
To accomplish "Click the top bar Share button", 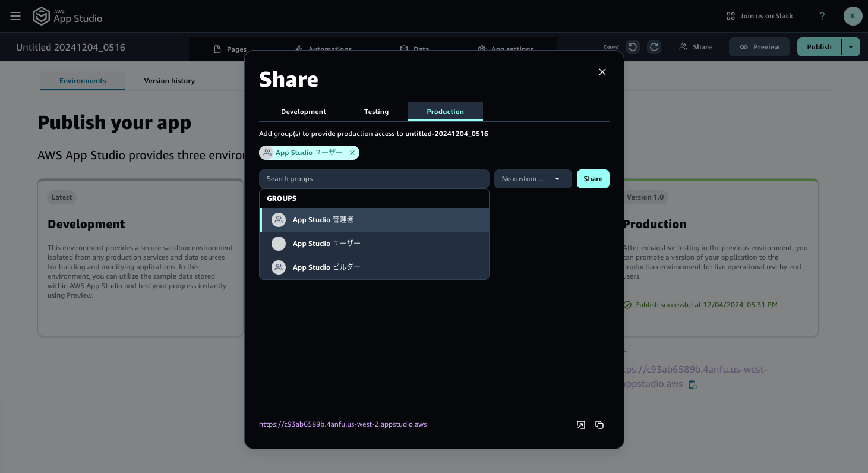I will pos(696,47).
